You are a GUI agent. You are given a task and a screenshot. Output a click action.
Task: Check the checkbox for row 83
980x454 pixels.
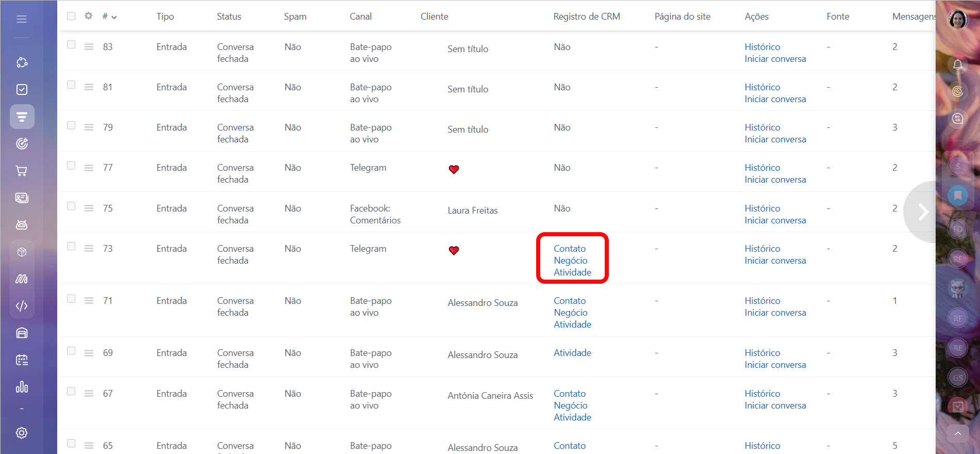tap(71, 44)
